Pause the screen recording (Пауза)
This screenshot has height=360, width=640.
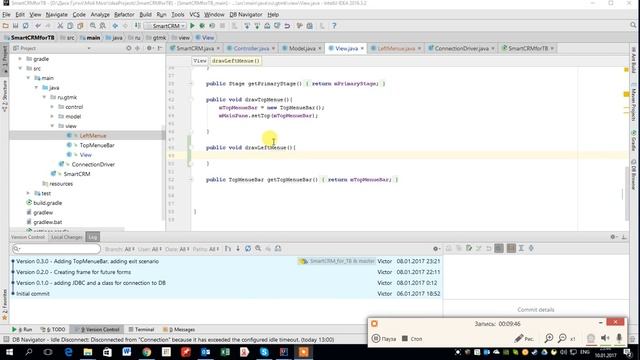pos(384,339)
